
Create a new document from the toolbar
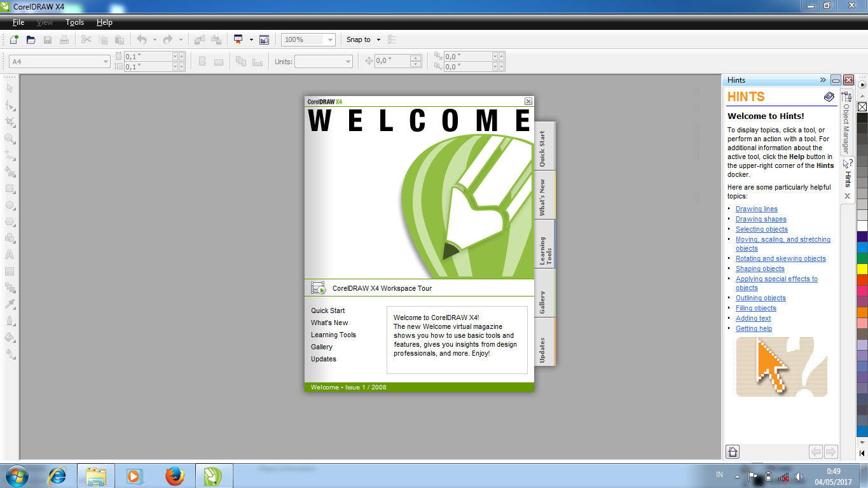pyautogui.click(x=14, y=39)
